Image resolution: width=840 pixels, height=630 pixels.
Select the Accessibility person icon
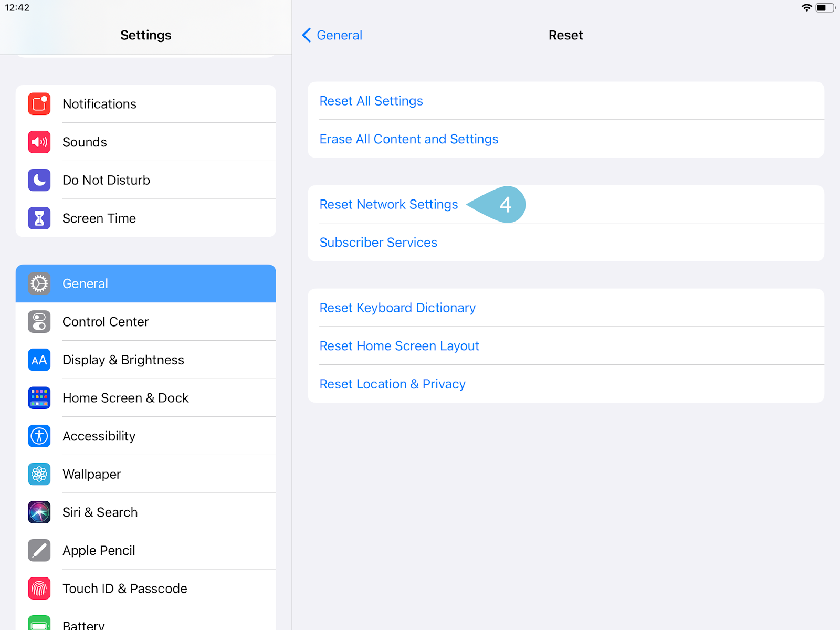tap(39, 436)
